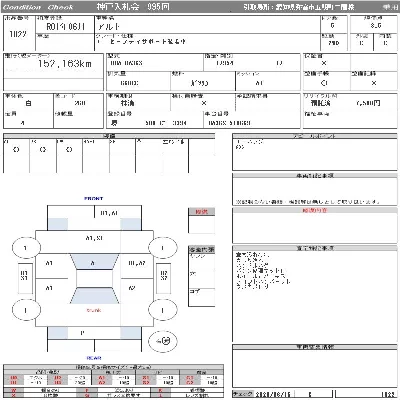Viewport: 400px width, 400px height.
Task: Click the blue front windshield marked A
Action: [94, 262]
